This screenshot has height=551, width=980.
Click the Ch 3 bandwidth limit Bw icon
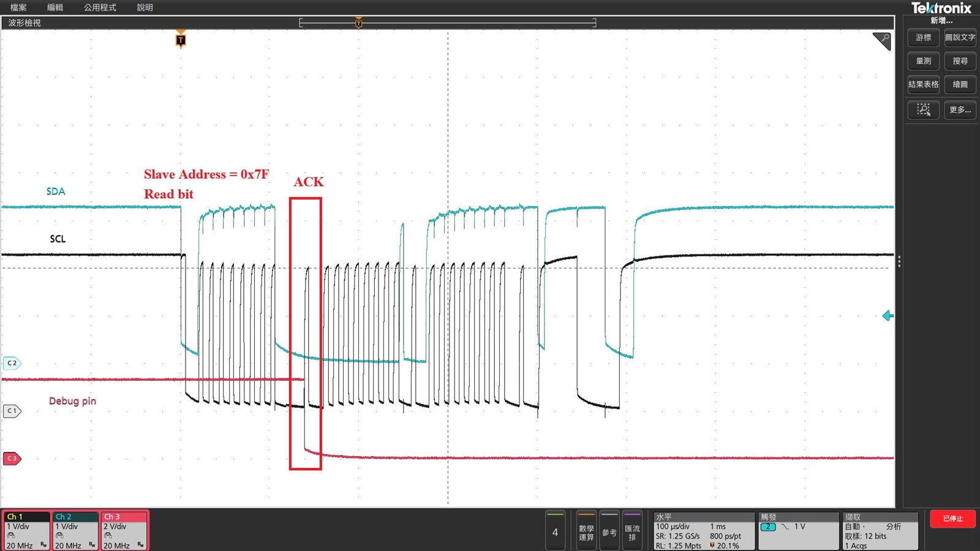point(141,545)
